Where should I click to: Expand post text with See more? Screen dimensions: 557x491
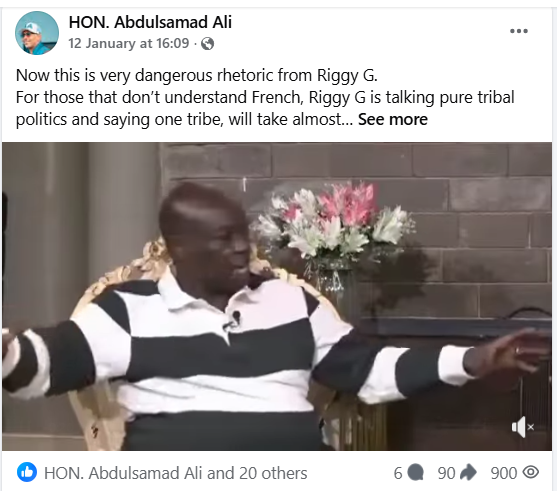click(393, 119)
